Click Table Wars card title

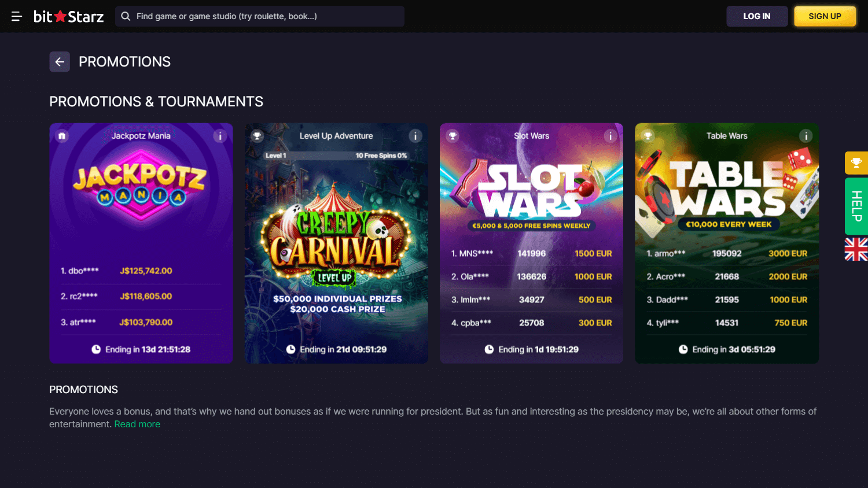[x=727, y=136]
